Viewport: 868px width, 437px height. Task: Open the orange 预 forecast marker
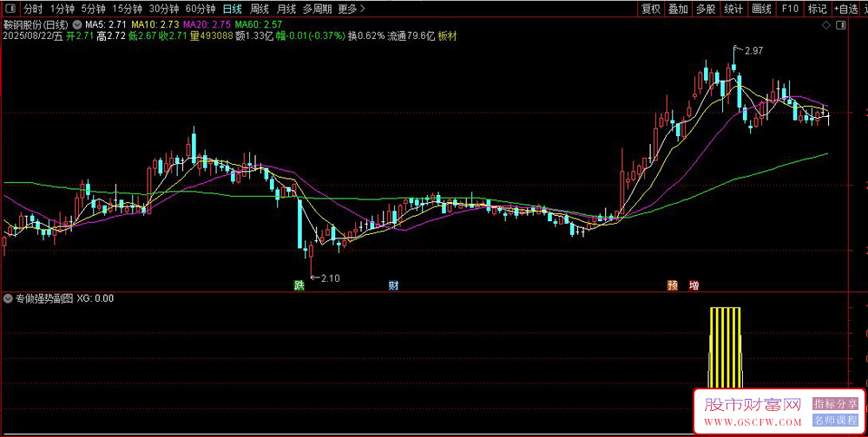[673, 285]
